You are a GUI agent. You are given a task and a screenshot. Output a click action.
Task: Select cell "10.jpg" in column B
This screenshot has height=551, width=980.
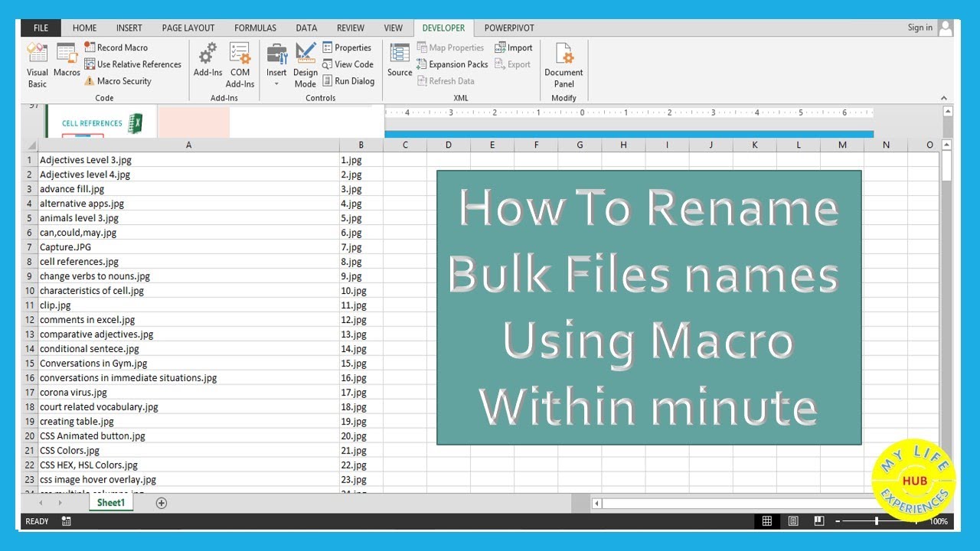(361, 291)
